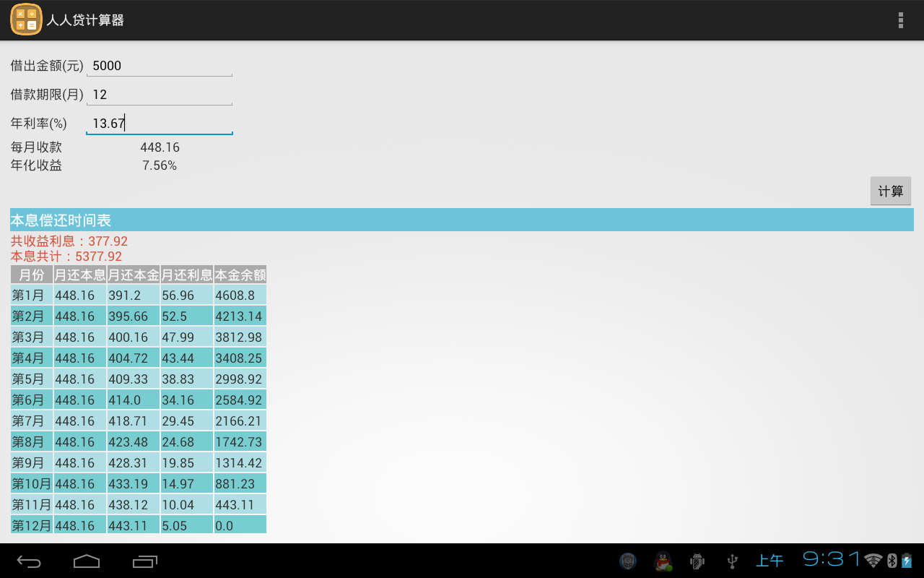Image resolution: width=924 pixels, height=578 pixels.
Task: Tap the Wi-Fi signal status icon
Action: point(873,561)
